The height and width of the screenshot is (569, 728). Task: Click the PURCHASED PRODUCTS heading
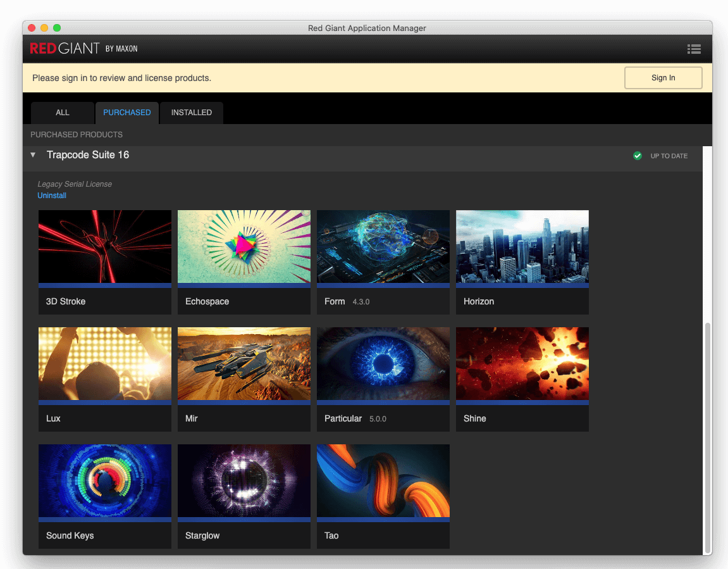(x=77, y=135)
